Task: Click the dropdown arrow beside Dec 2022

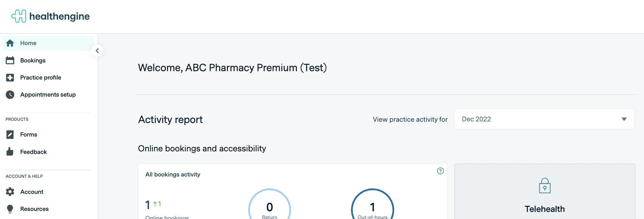Action: pos(624,119)
